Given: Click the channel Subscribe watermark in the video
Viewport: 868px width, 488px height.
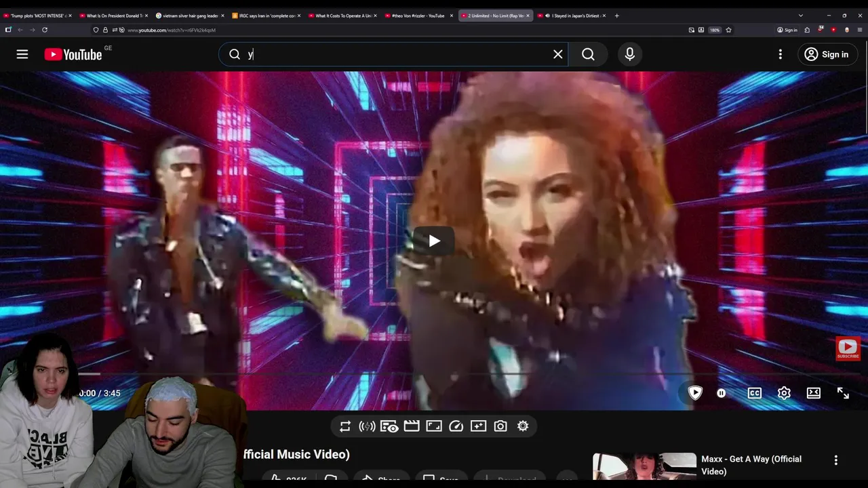Looking at the screenshot, I should (848, 348).
